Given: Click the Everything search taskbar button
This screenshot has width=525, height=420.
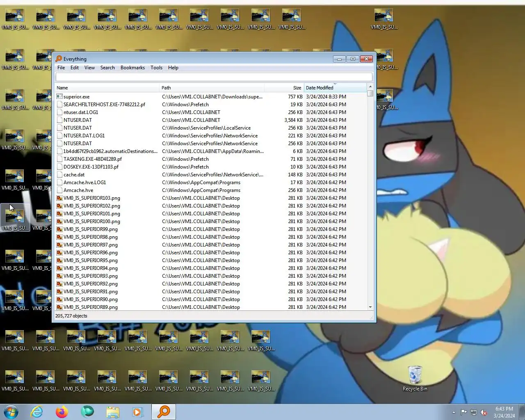Looking at the screenshot, I should [164, 411].
